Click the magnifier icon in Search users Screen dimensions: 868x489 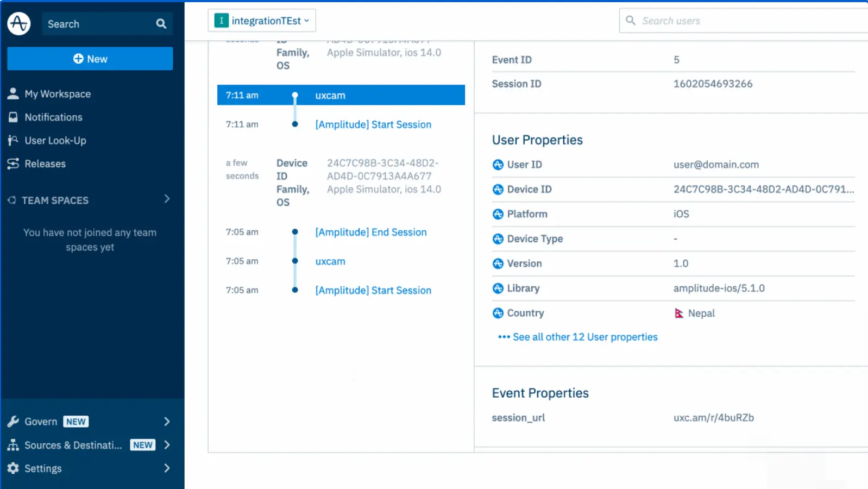[631, 21]
